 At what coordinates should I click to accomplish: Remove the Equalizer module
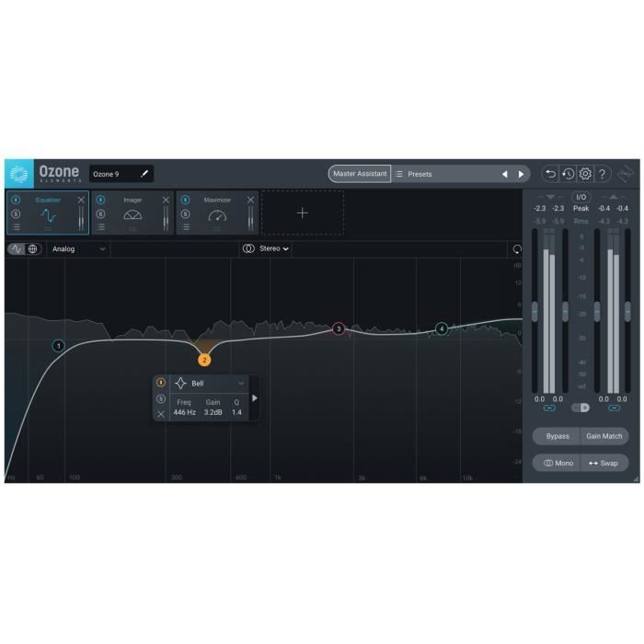pos(81,200)
